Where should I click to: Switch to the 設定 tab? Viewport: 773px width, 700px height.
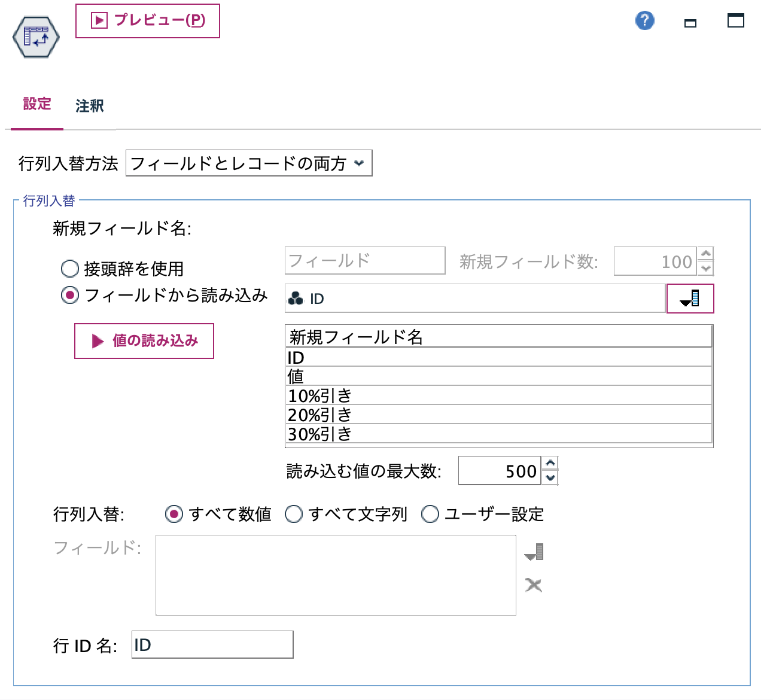point(36,104)
